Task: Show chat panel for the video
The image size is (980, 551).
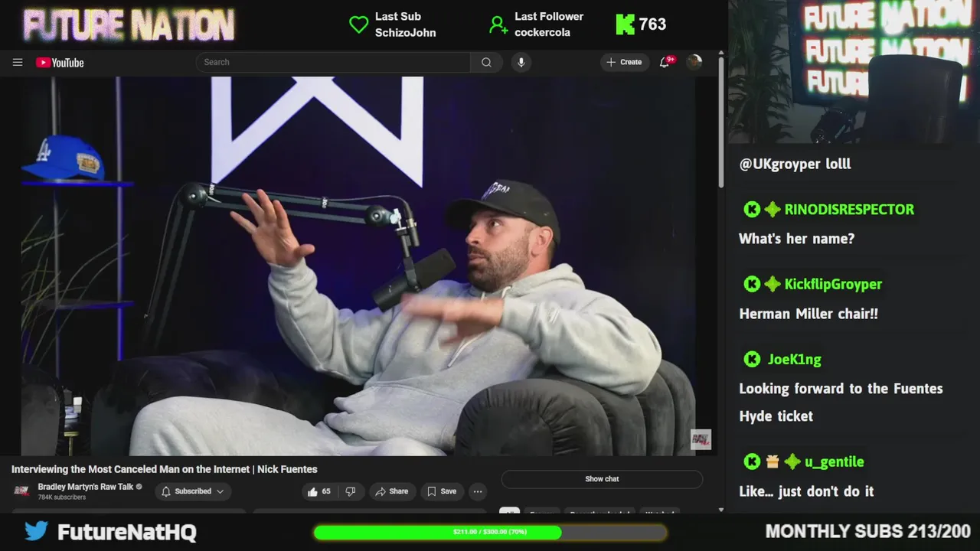Action: tap(602, 479)
